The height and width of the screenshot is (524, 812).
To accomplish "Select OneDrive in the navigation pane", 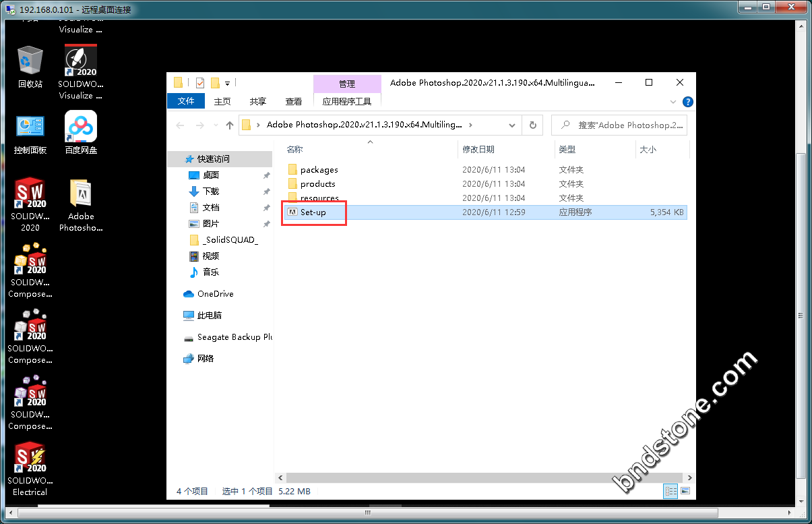I will [x=215, y=294].
